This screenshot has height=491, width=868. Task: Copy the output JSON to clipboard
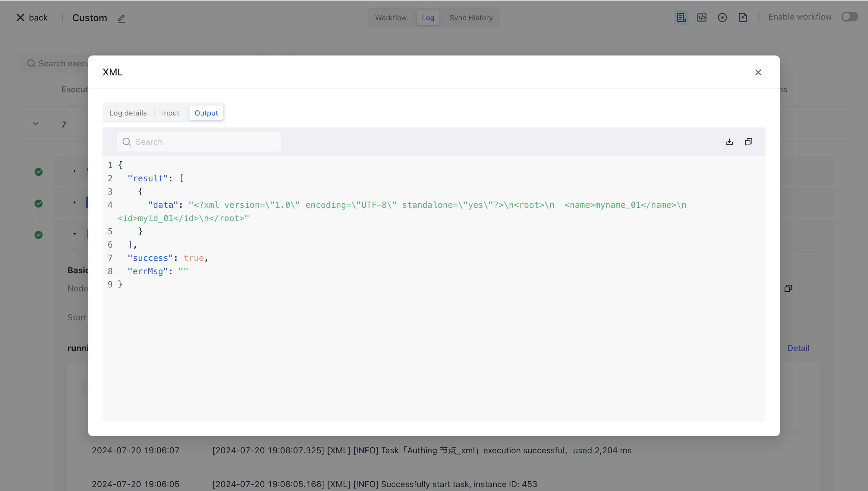[748, 142]
